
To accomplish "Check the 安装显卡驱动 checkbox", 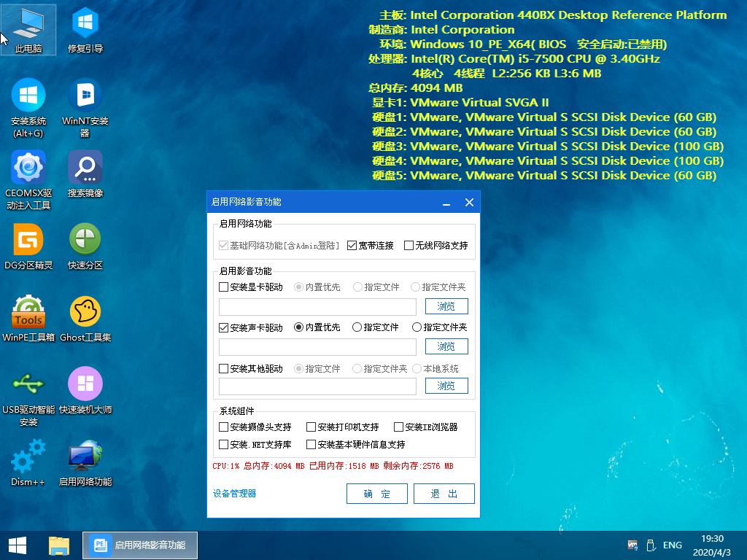I will coord(223,287).
